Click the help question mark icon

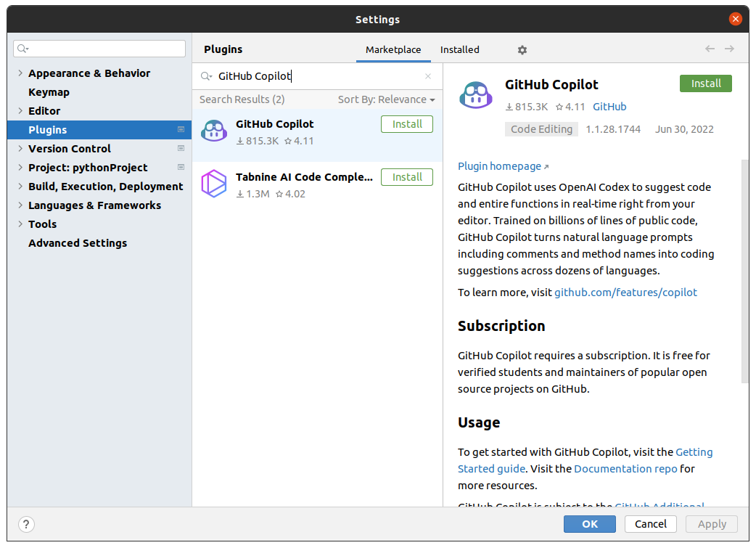click(x=26, y=523)
